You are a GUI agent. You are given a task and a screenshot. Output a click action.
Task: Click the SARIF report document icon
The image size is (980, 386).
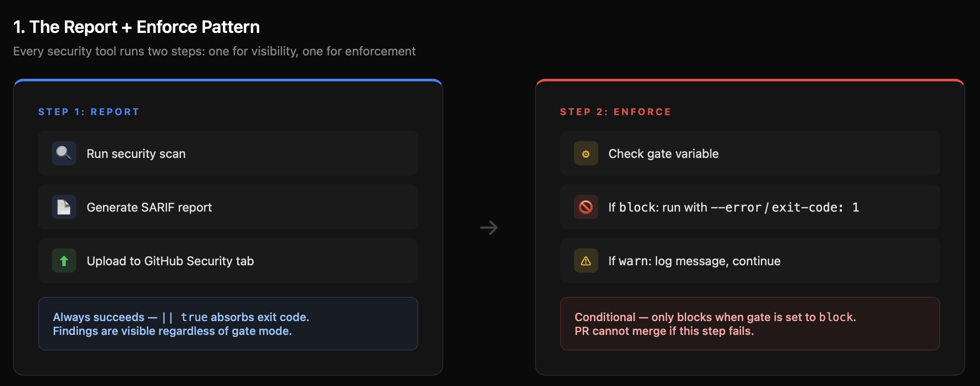pyautogui.click(x=64, y=207)
